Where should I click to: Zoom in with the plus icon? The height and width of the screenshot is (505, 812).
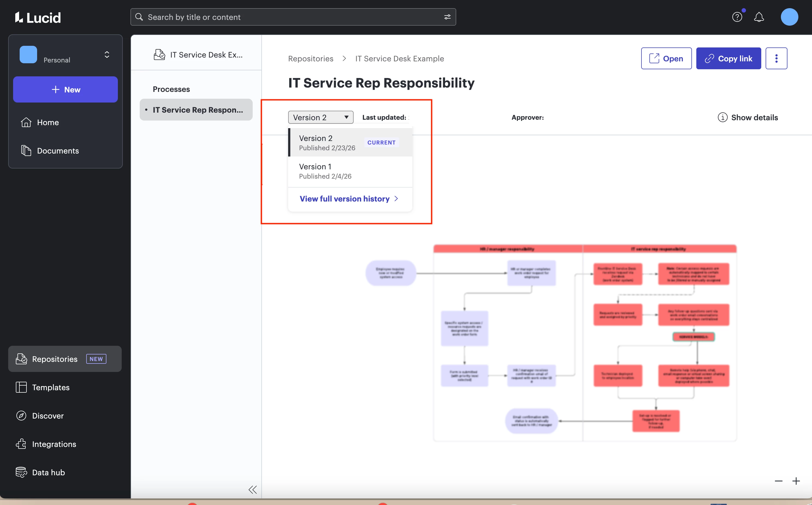796,481
